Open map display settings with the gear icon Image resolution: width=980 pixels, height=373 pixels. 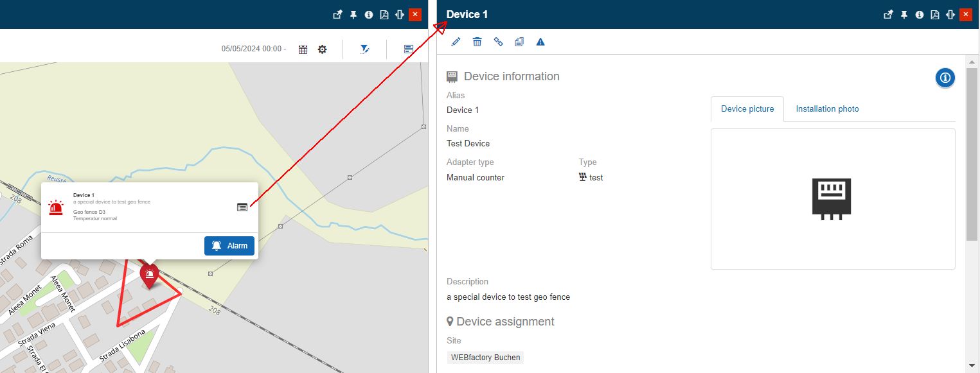click(322, 49)
